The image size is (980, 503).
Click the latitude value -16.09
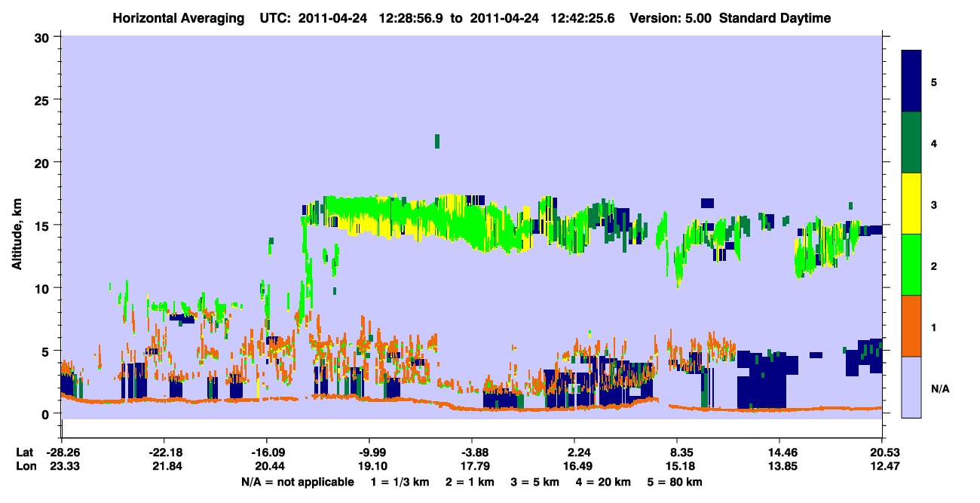pyautogui.click(x=267, y=452)
